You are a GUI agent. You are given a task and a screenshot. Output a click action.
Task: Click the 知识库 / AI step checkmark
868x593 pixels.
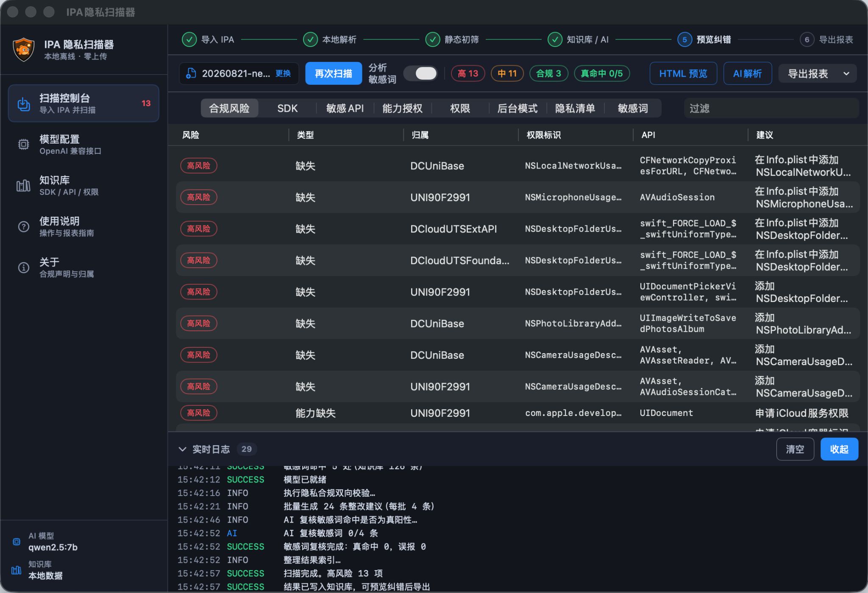(555, 39)
